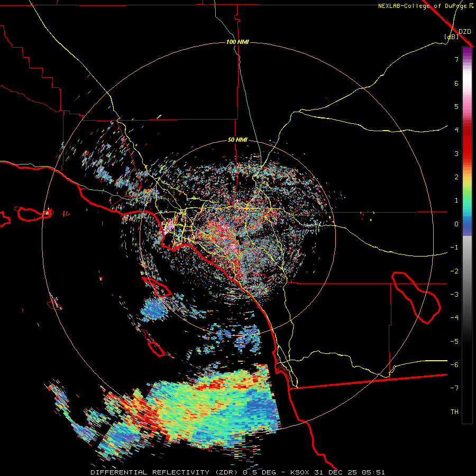The image size is (476, 476).
Task: Click the 50 NMI range ring label
Action: [237, 140]
